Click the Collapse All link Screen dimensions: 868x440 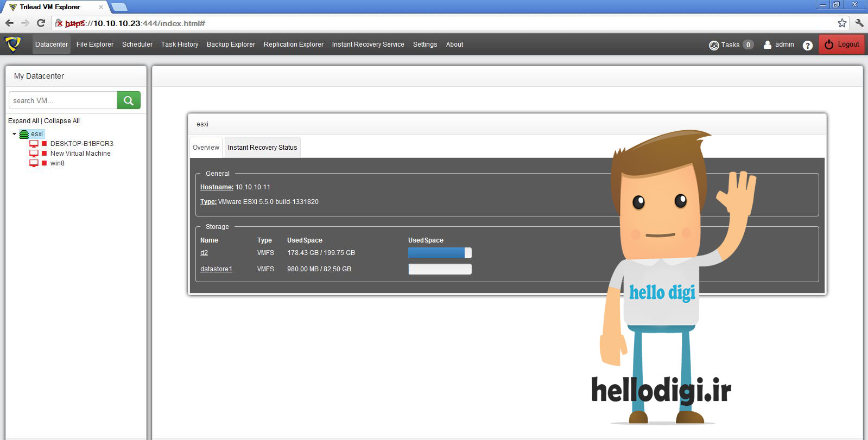click(x=62, y=121)
